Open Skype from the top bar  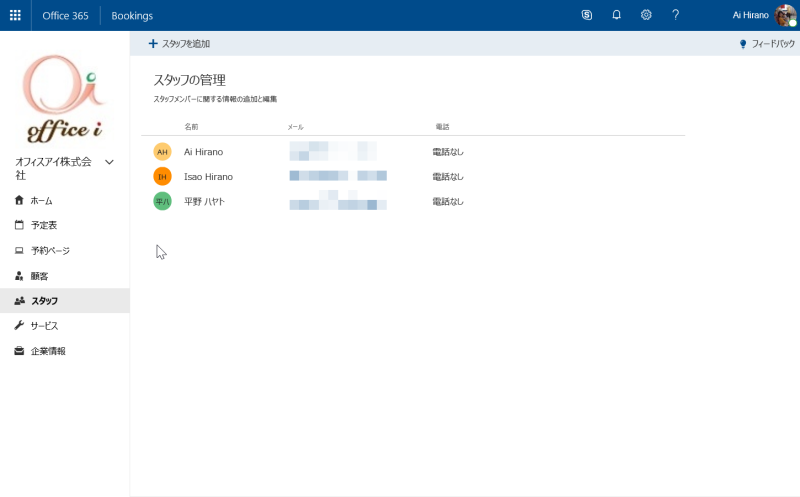tap(587, 15)
